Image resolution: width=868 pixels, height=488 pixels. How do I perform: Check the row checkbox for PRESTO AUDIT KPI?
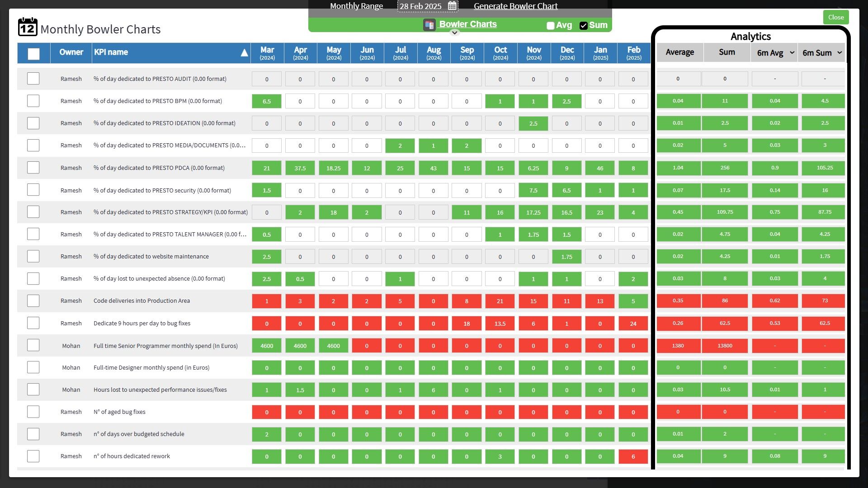click(33, 78)
